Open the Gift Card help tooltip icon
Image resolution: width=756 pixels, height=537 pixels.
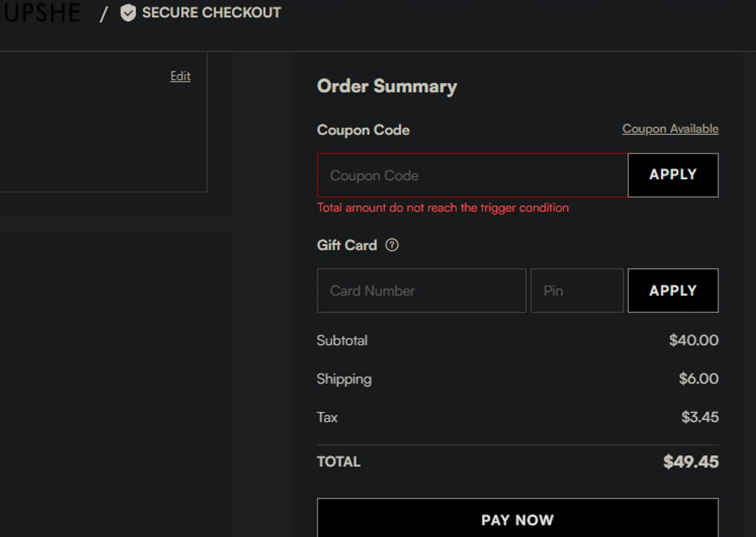click(392, 245)
